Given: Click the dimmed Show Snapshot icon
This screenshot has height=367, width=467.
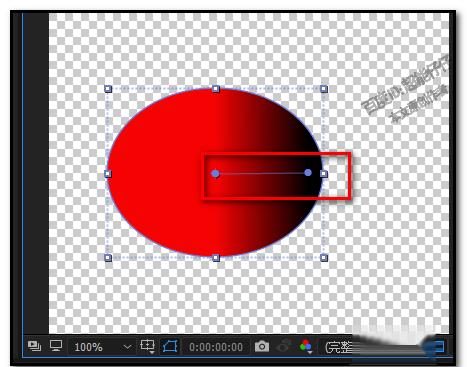Looking at the screenshot, I should click(284, 346).
